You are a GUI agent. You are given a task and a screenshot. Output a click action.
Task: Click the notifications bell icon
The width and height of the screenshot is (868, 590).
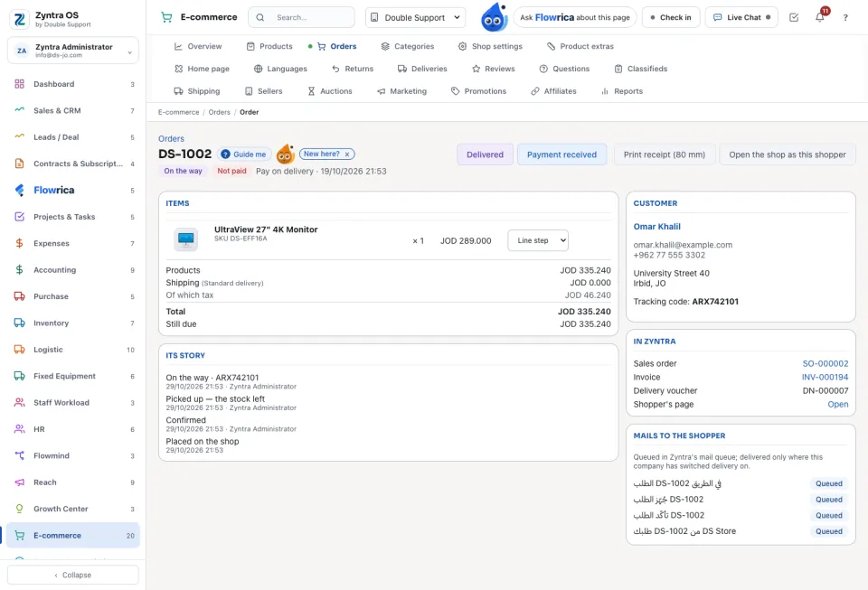[820, 17]
